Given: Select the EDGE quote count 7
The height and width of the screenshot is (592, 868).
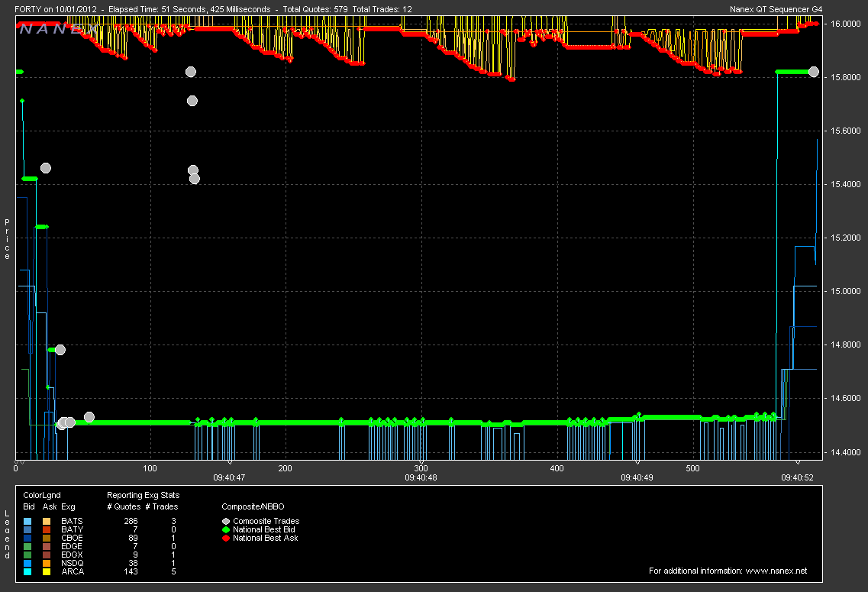Looking at the screenshot, I should pyautogui.click(x=135, y=546).
